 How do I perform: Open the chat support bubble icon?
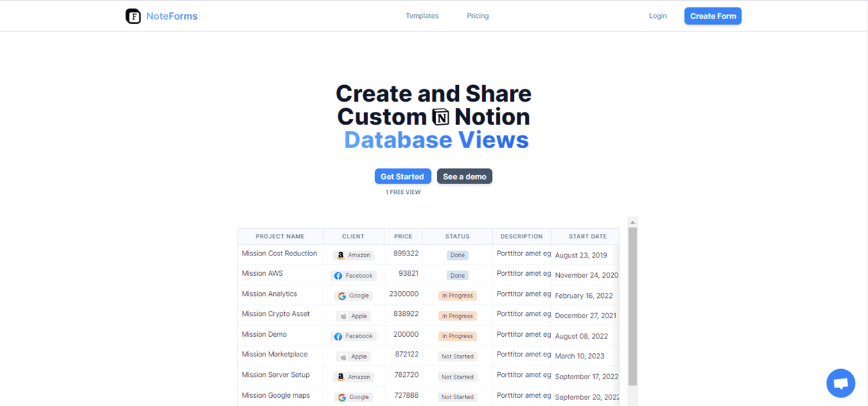tap(841, 383)
